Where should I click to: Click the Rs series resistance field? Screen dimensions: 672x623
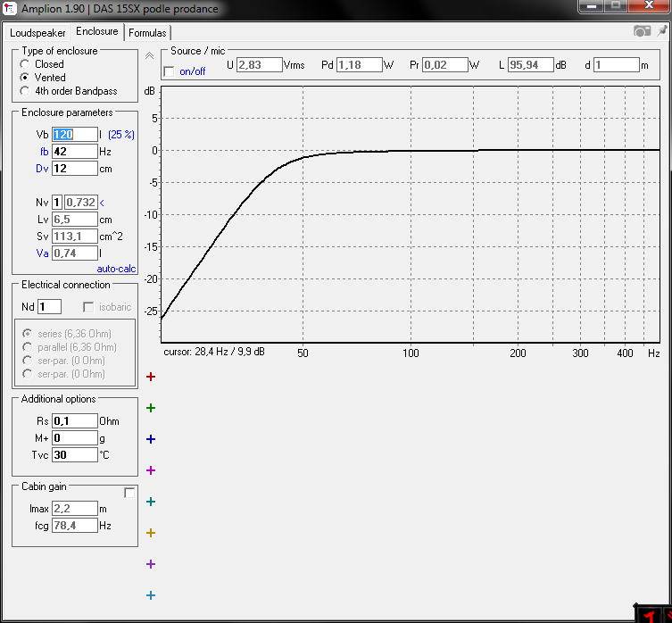click(75, 421)
